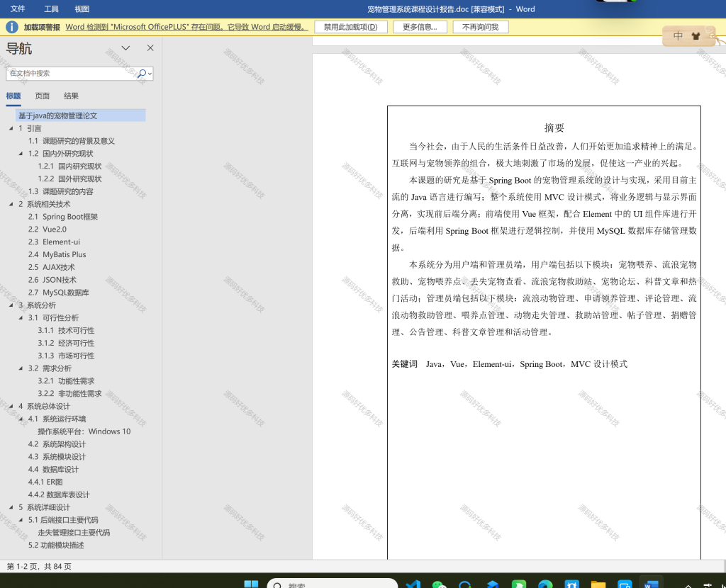This screenshot has height=588, width=726.
Task: Collapse the '5 系统详细设计' heading
Action: pyautogui.click(x=11, y=507)
